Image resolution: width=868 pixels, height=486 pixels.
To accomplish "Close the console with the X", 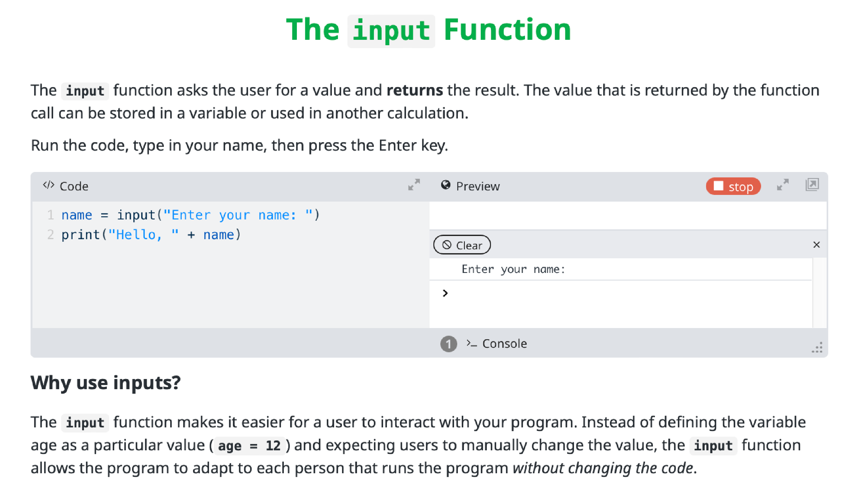I will point(816,245).
